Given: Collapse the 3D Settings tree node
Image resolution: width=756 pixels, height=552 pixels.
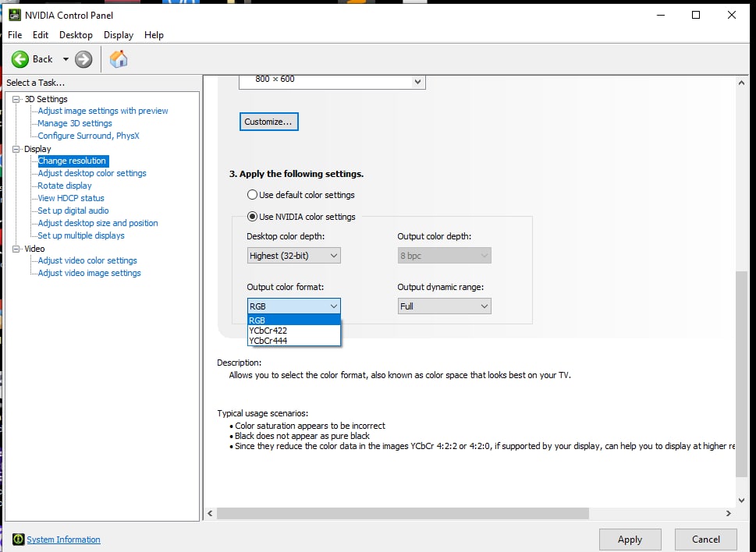Looking at the screenshot, I should [x=16, y=99].
